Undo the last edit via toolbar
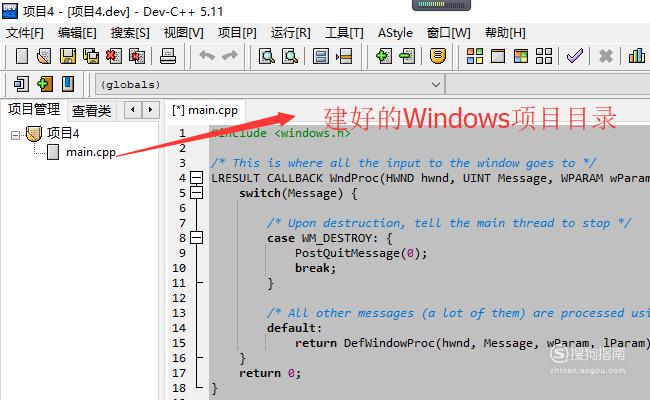 coord(207,55)
